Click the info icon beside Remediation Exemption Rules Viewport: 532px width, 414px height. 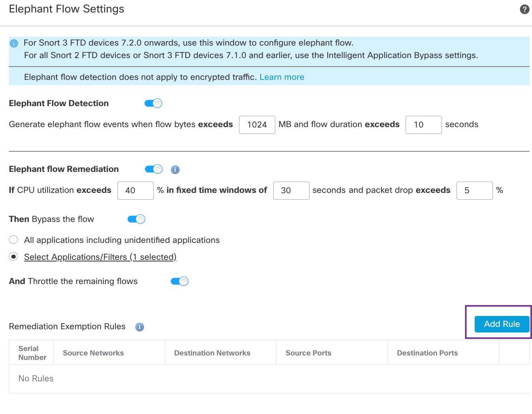pos(140,327)
